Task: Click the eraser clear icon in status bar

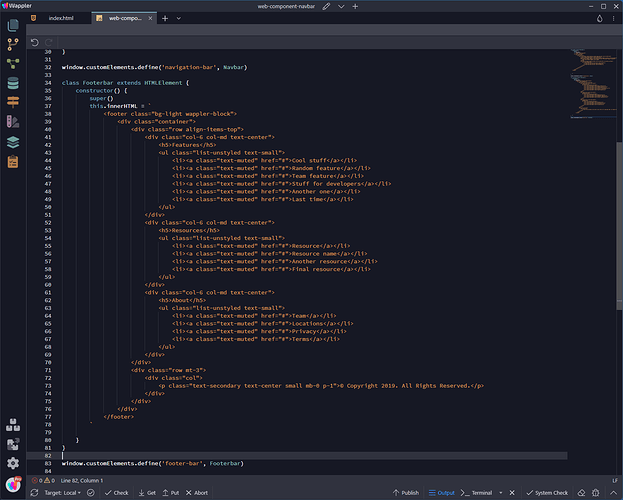Action: 581,493
